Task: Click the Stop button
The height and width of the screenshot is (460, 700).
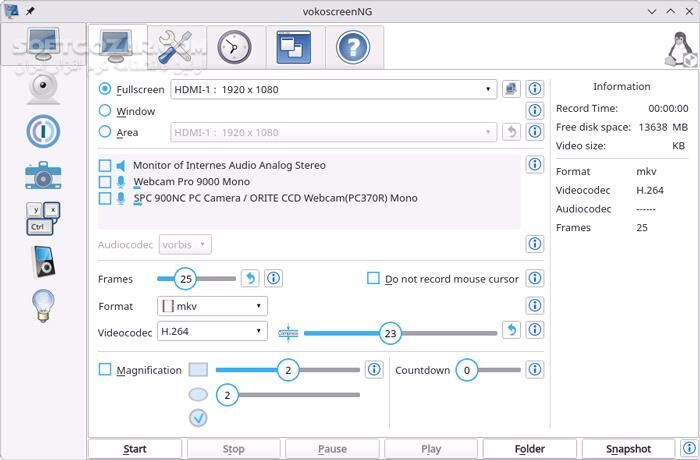Action: 233,449
